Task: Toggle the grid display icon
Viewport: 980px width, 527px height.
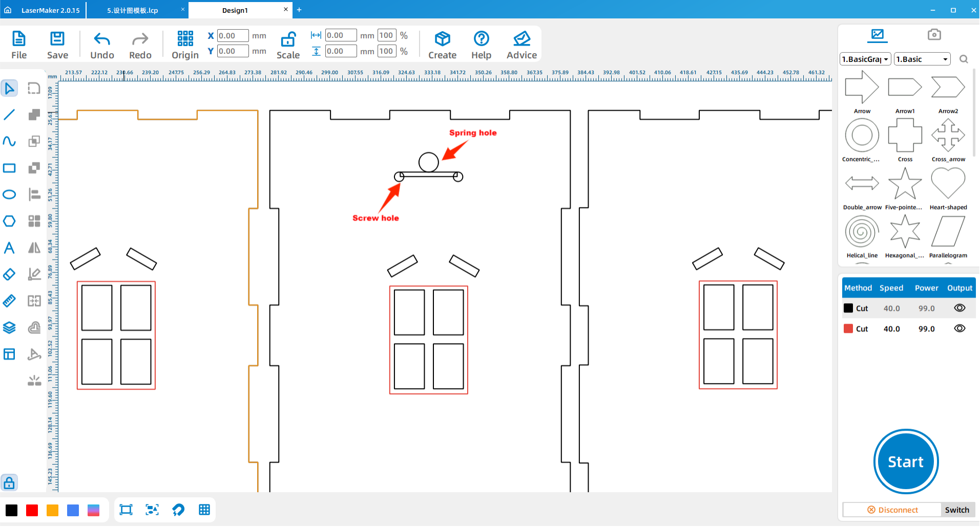Action: coord(204,510)
